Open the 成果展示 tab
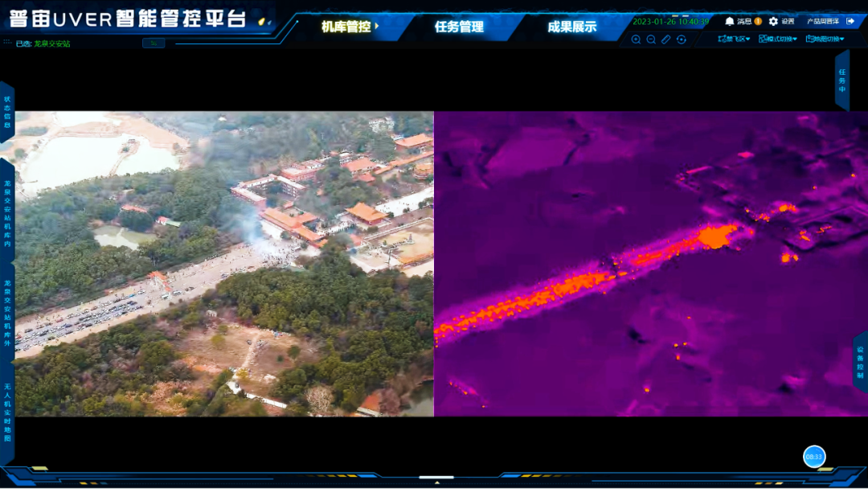The width and height of the screenshot is (868, 489). (571, 27)
